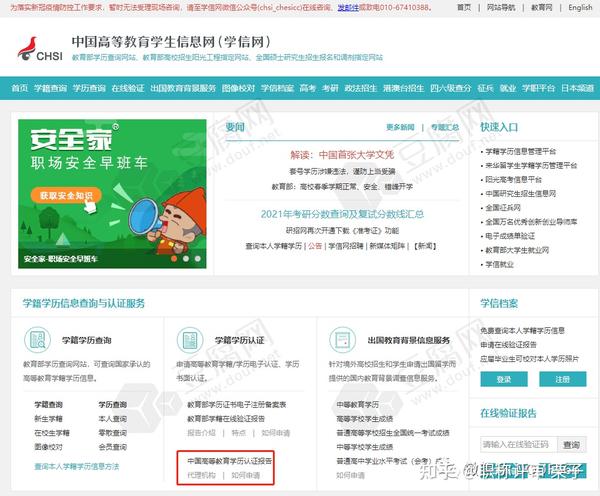Open 专题汇总 link

click(x=445, y=127)
